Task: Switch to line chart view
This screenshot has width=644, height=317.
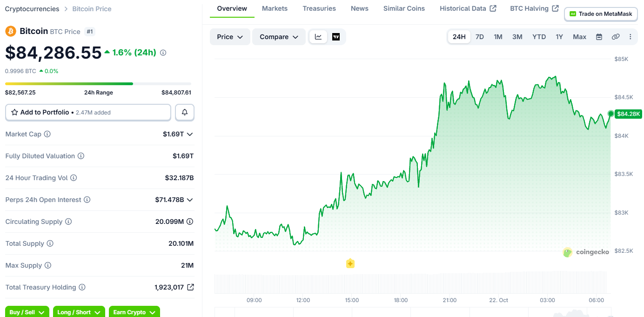Action: click(x=318, y=37)
